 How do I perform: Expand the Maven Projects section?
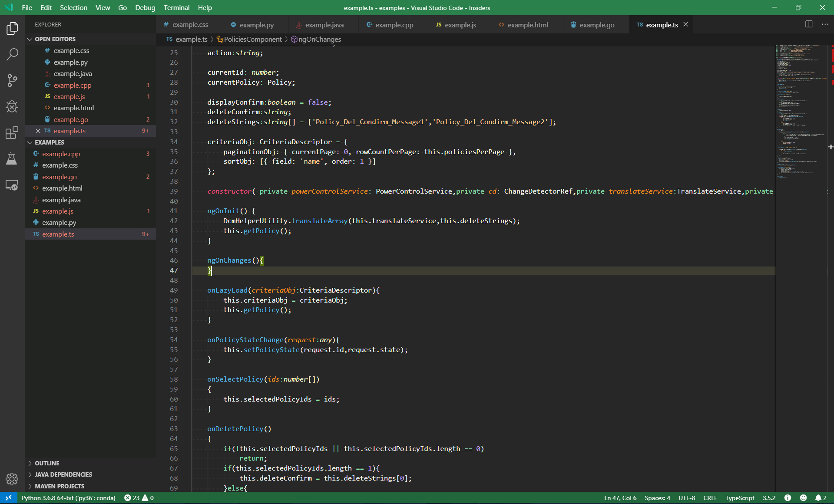click(x=60, y=486)
